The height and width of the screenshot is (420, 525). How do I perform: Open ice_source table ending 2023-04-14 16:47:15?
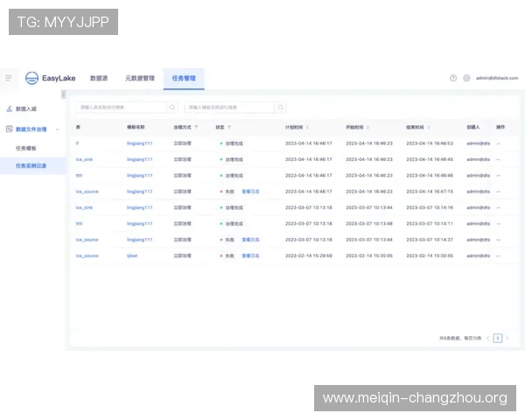[87, 192]
